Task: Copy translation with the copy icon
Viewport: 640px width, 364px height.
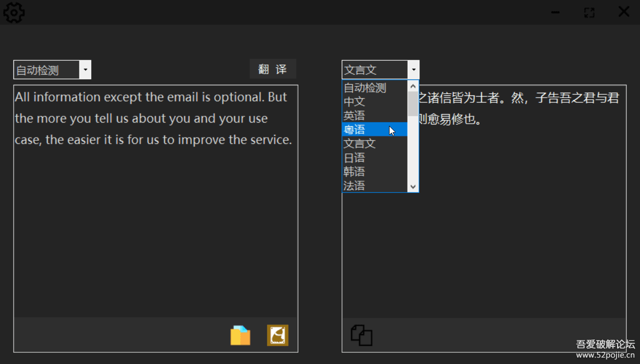Action: pos(361,335)
